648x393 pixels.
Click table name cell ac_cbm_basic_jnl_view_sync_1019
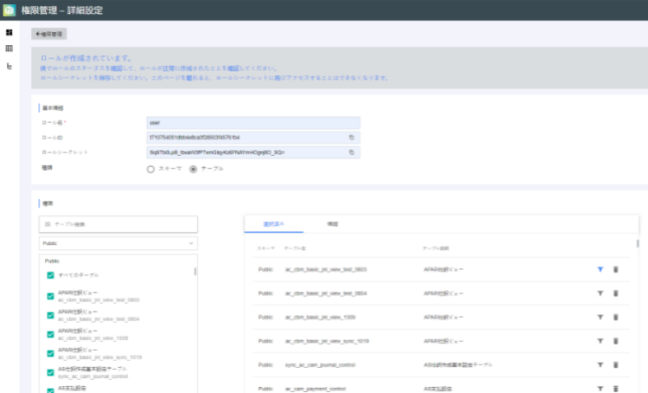coord(327,341)
